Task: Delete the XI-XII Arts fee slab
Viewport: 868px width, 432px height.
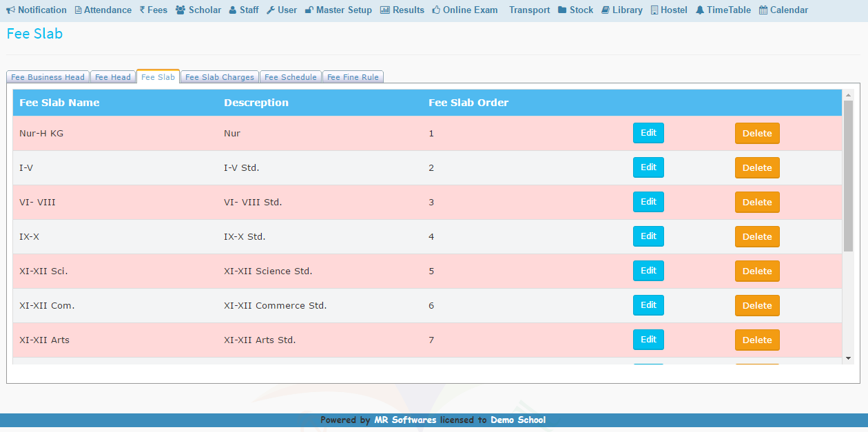Action: 757,340
